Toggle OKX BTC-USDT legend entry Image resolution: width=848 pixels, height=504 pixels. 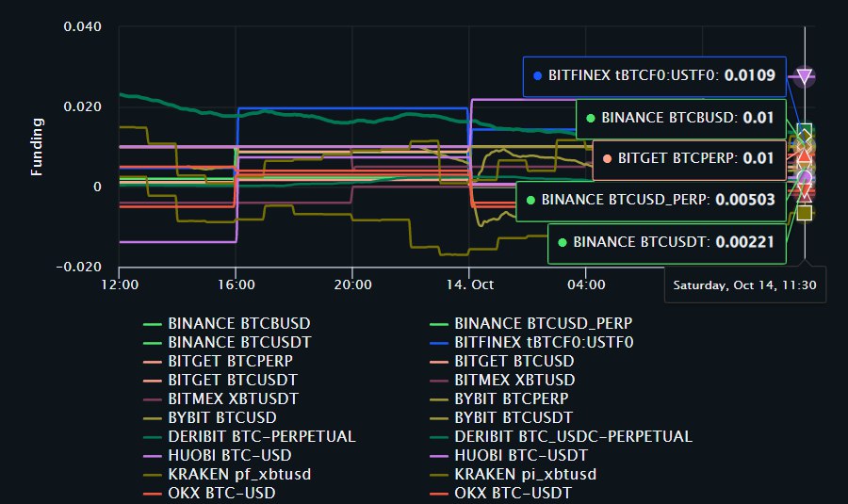click(501, 494)
